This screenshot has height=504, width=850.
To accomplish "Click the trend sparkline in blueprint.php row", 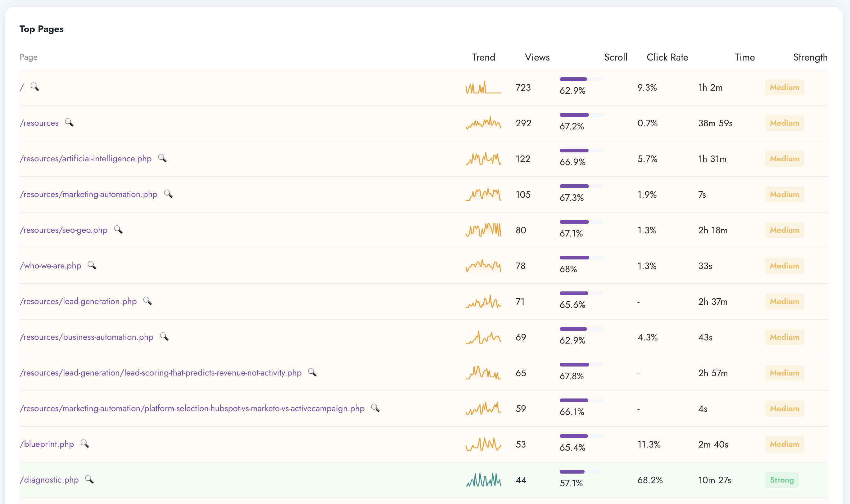I will 483,444.
